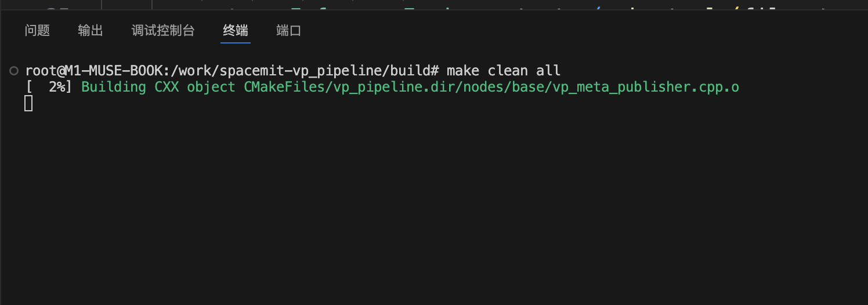Switch to the 问题 tab
This screenshot has width=868, height=305.
(38, 31)
